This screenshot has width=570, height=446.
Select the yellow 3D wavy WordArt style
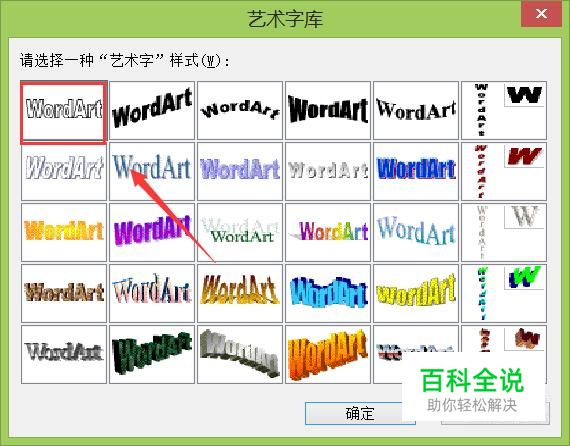[x=416, y=294]
